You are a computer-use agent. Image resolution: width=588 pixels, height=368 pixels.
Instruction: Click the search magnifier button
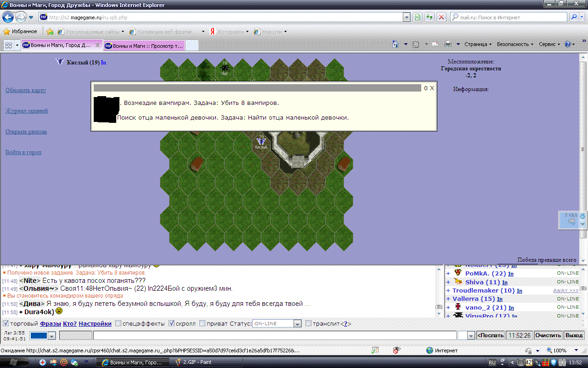click(574, 17)
